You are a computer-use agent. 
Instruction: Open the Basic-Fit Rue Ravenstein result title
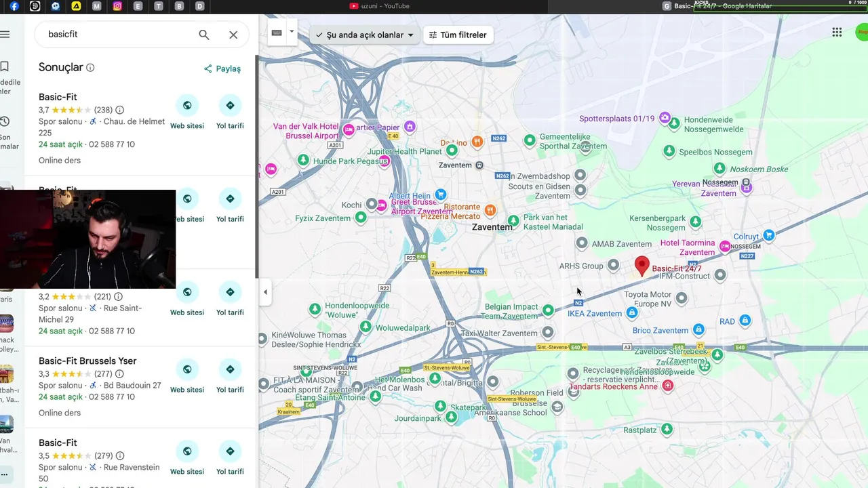click(x=58, y=443)
